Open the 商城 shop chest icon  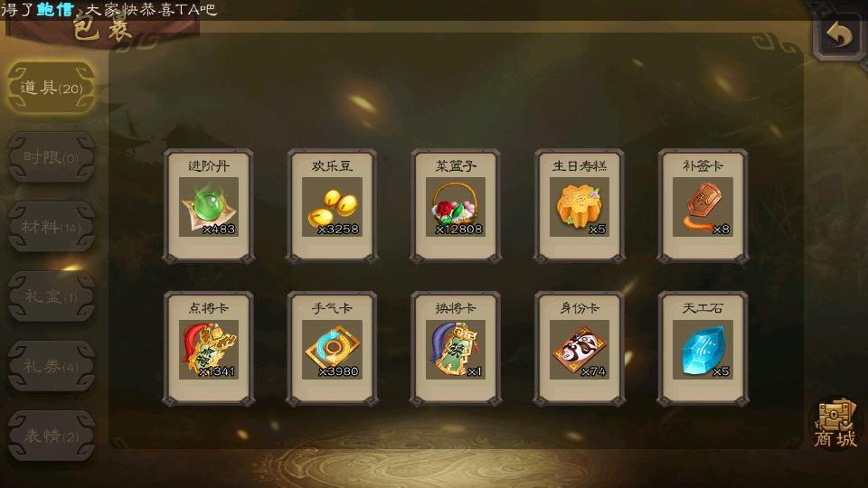[835, 424]
